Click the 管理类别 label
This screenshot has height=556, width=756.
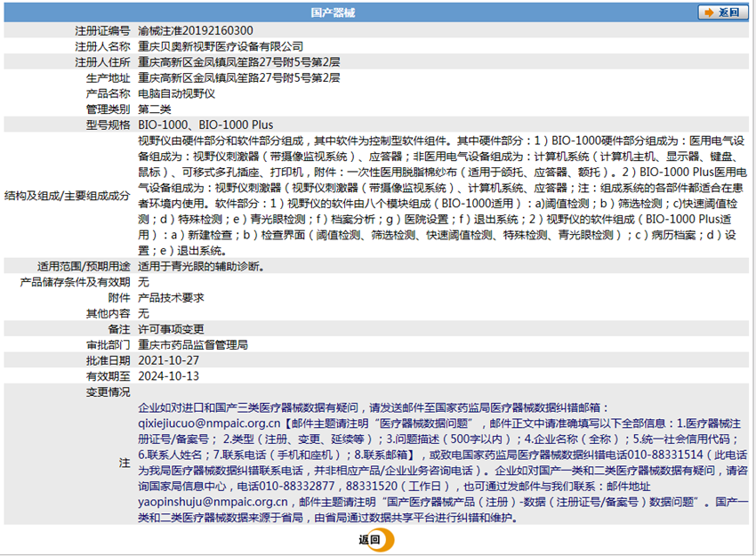coord(108,109)
